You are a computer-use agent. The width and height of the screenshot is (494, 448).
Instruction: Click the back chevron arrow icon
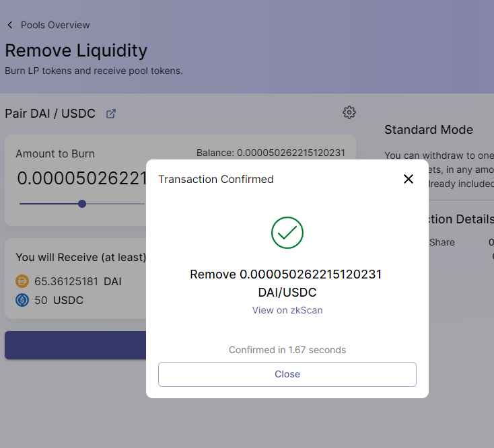[x=10, y=25]
